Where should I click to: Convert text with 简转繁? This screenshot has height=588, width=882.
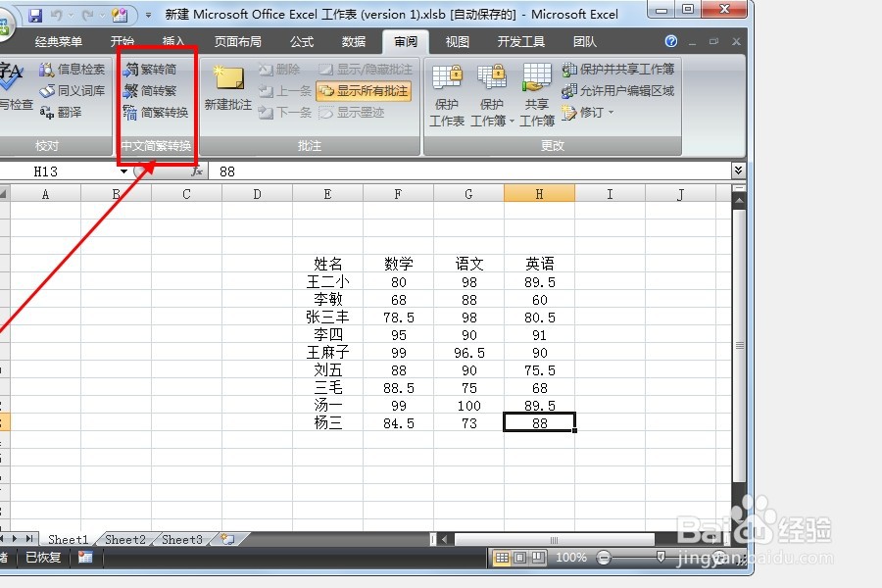(x=150, y=90)
